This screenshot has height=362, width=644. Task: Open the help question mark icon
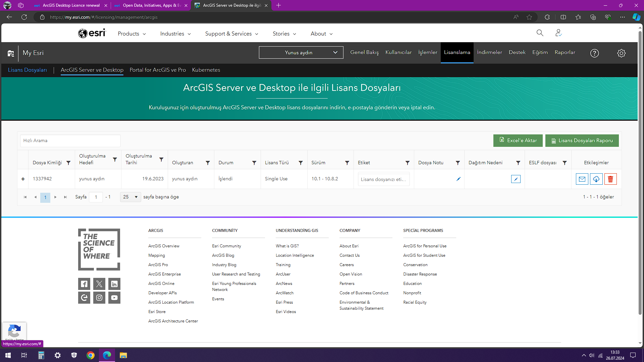pyautogui.click(x=594, y=53)
